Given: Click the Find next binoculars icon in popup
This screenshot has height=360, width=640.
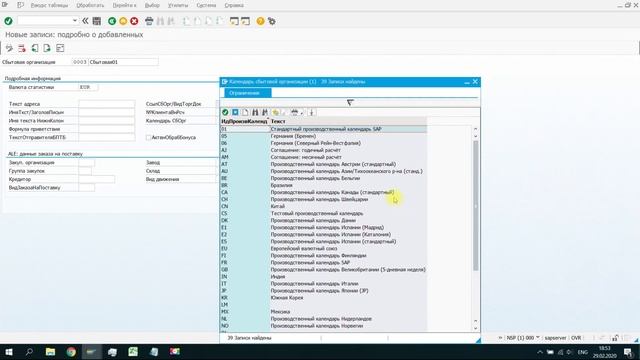Looking at the screenshot, I should pos(265,112).
